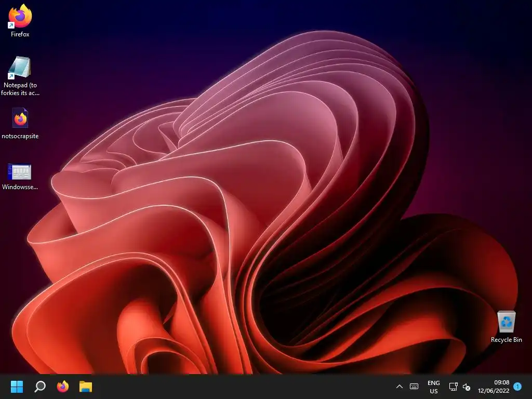This screenshot has height=399, width=532.
Task: Open the clock showing 09:08
Action: click(494, 387)
